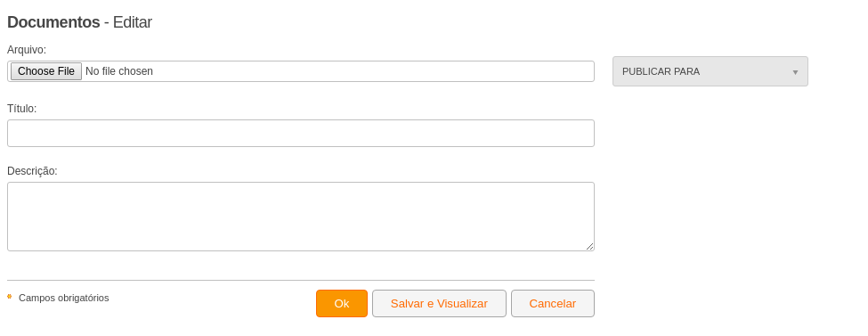
Task: Click Salvar e Visualizar
Action: (439, 303)
